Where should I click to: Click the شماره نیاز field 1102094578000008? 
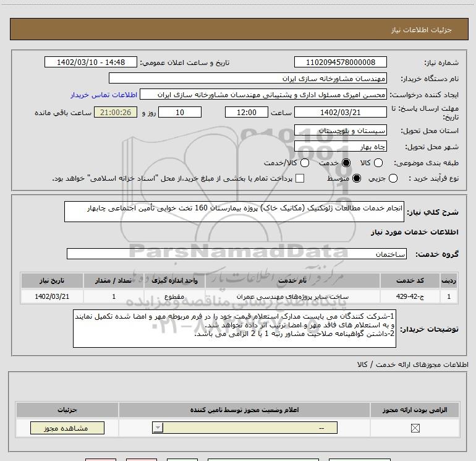340,62
